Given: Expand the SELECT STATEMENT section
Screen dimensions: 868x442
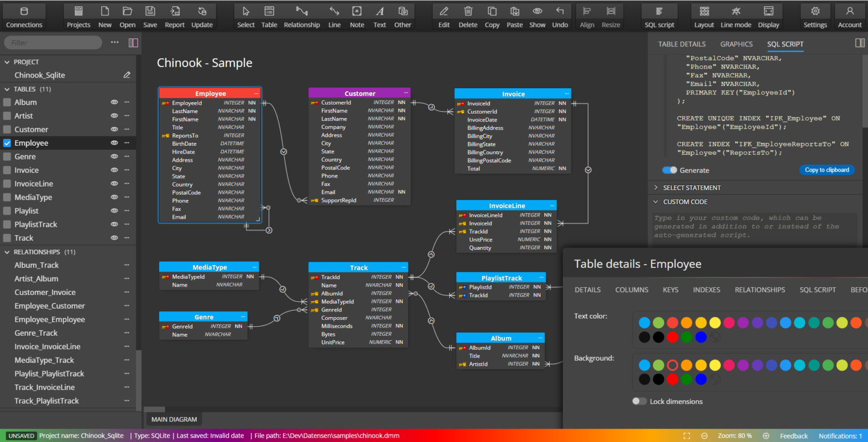Looking at the screenshot, I should [656, 187].
